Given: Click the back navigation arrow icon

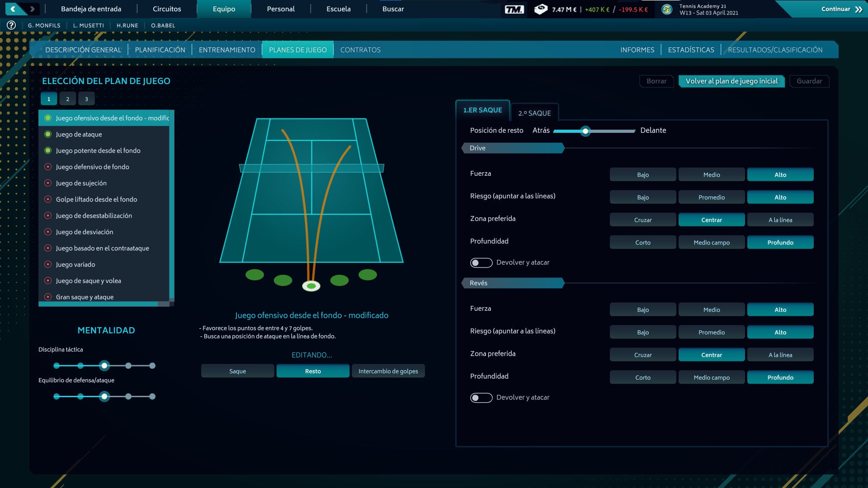Looking at the screenshot, I should pos(13,9).
